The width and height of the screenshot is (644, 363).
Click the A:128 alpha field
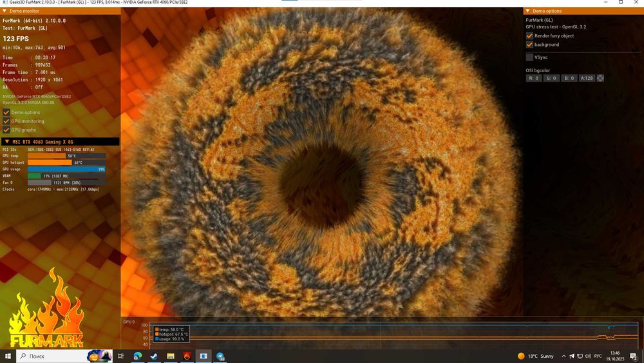[x=587, y=78]
